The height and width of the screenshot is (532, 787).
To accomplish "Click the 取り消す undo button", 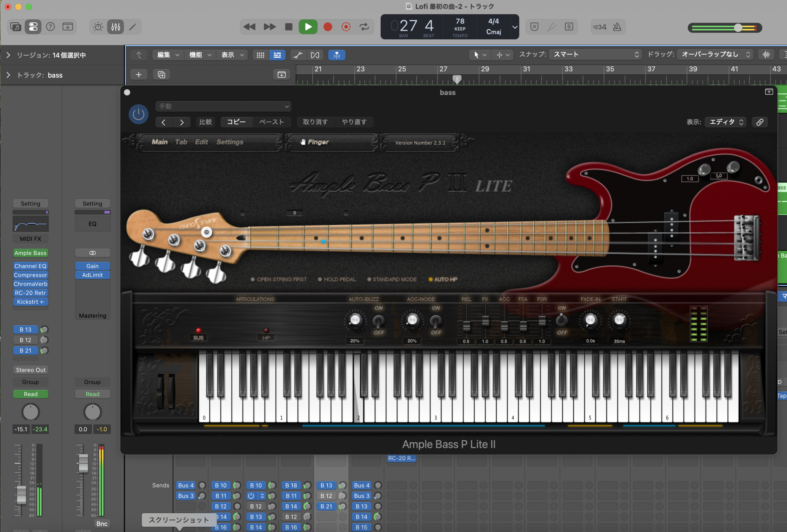I will tap(315, 122).
